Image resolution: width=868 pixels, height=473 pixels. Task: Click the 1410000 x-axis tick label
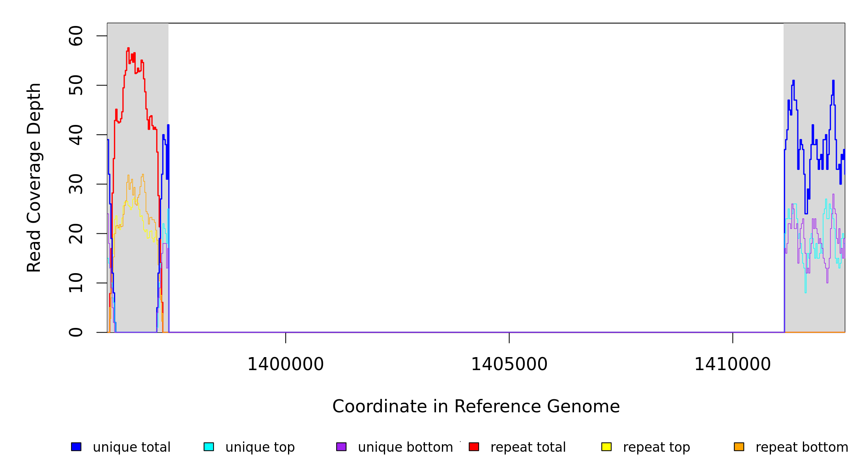coord(732,364)
